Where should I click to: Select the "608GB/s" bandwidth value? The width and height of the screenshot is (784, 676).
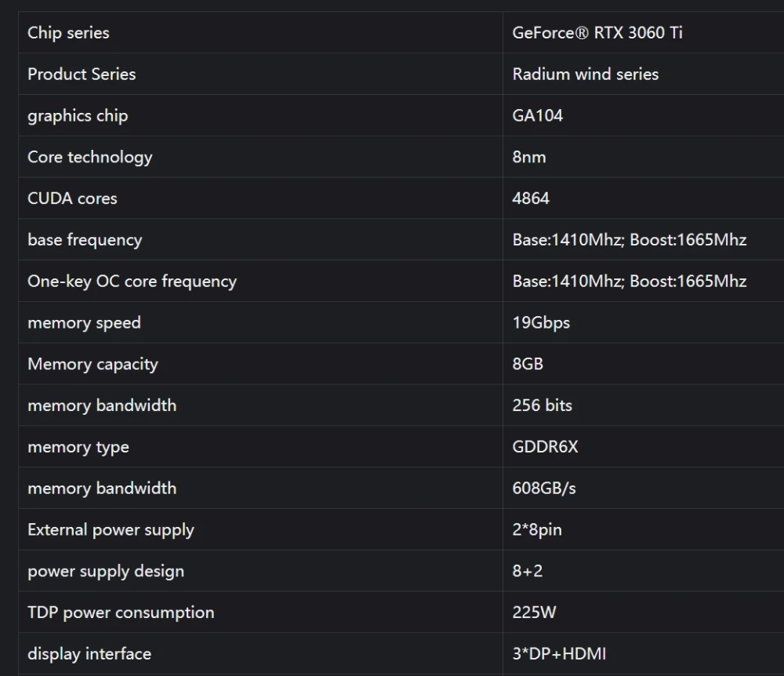(x=544, y=489)
